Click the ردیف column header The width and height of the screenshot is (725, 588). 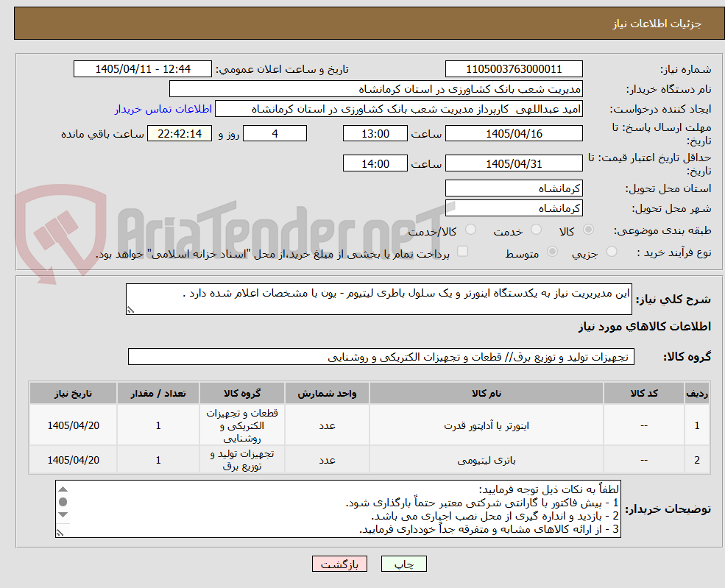[x=697, y=394]
